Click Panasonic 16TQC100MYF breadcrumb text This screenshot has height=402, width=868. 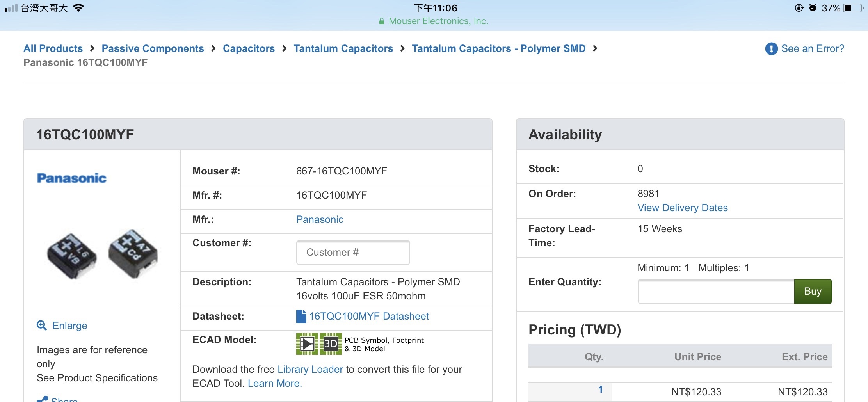tap(85, 62)
